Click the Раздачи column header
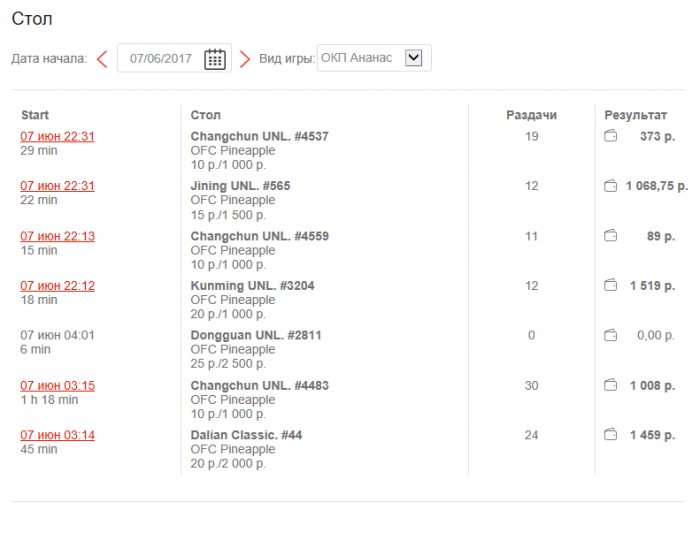This screenshot has height=548, width=700. (531, 116)
